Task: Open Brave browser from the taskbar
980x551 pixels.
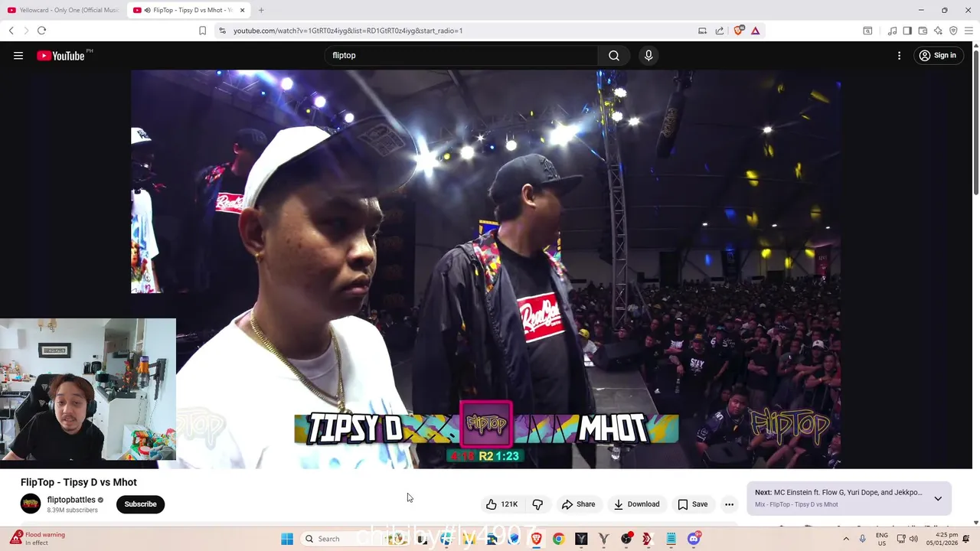Action: [x=536, y=539]
